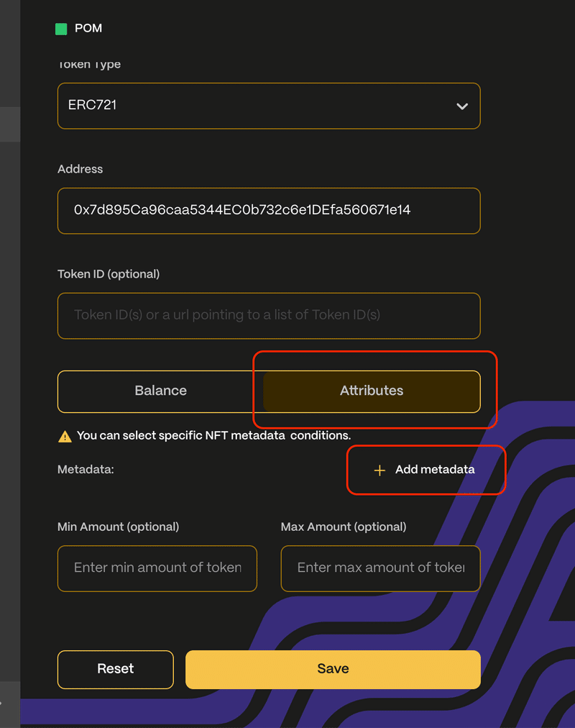Click the Metadata label

click(86, 470)
